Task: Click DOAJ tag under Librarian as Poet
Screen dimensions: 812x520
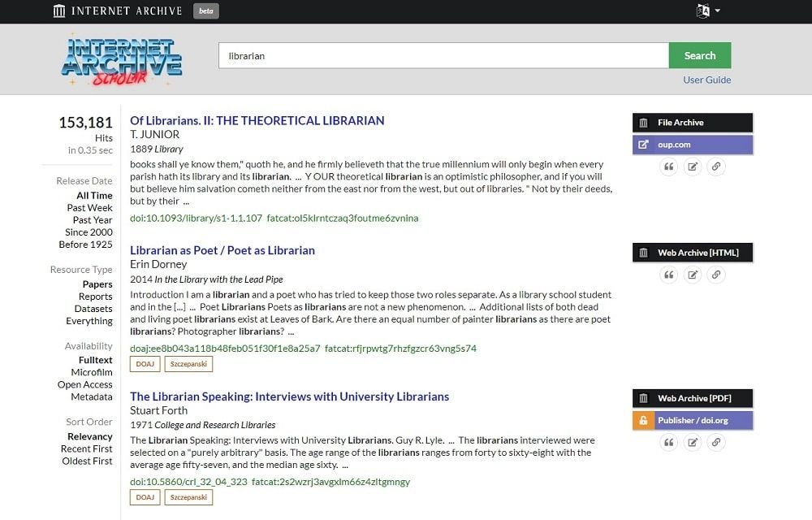Action: [x=145, y=364]
